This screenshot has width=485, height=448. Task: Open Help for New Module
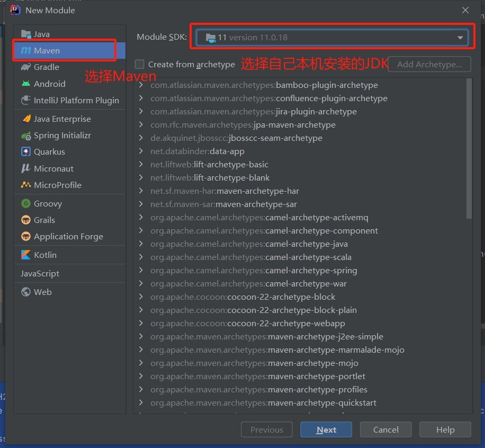[x=445, y=429]
